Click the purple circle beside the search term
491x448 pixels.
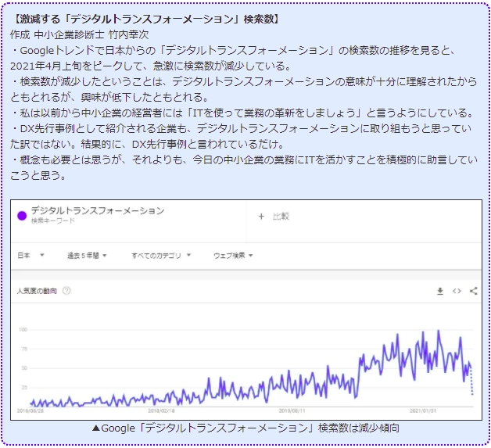(22, 216)
